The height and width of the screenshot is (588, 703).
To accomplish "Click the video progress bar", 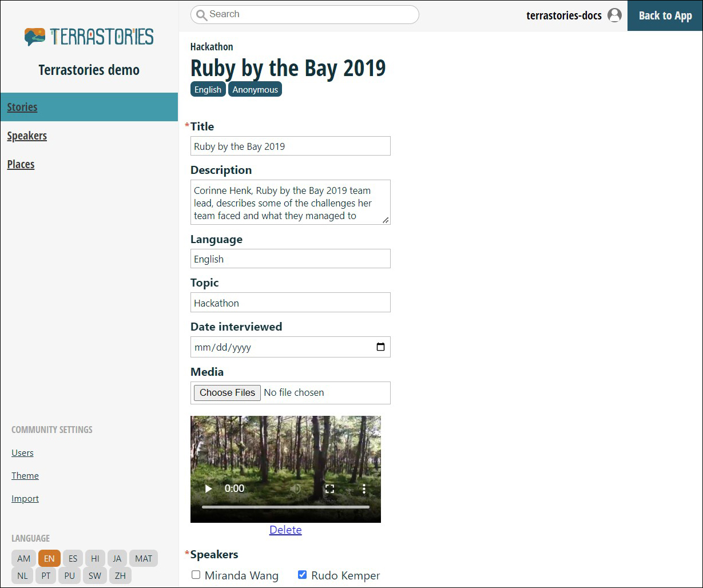I will point(285,507).
